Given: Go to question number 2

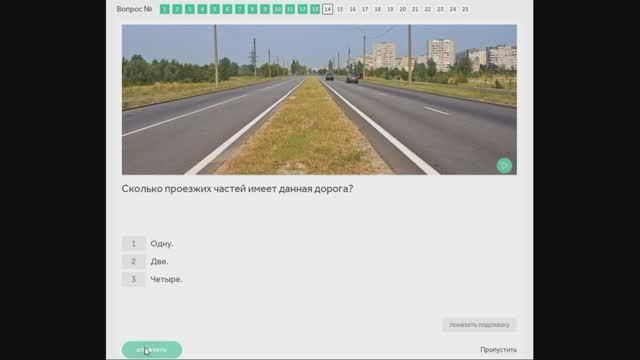Looking at the screenshot, I should click(177, 9).
